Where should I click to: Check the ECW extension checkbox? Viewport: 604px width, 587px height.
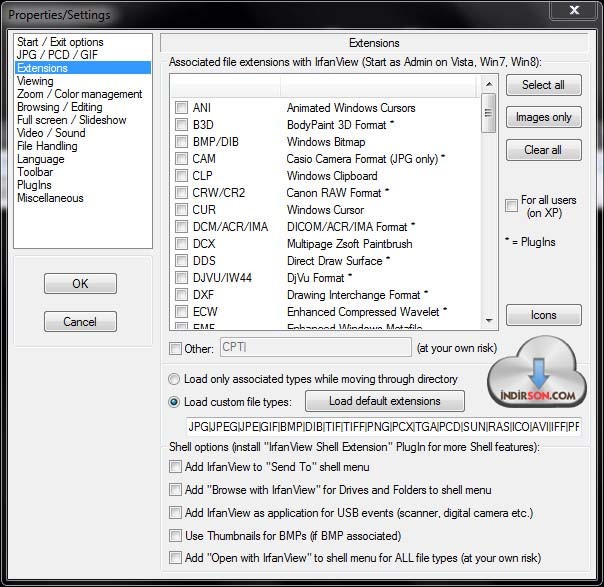pos(181,311)
